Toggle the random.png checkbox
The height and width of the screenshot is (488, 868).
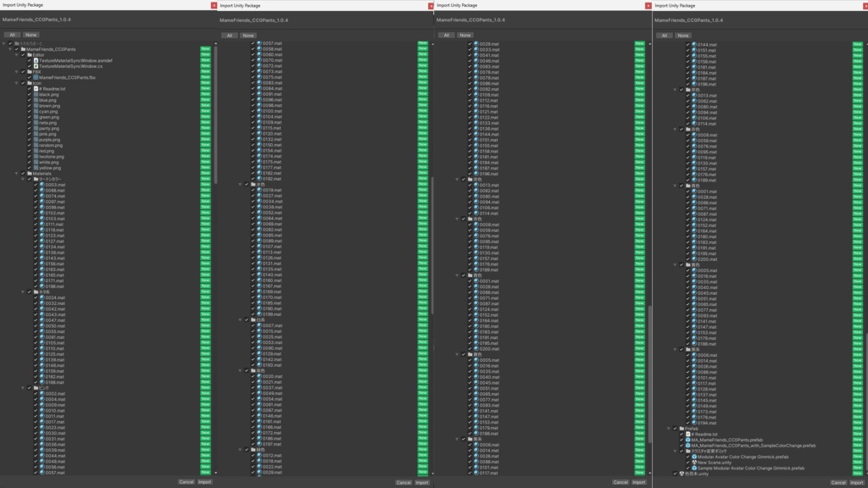click(30, 145)
